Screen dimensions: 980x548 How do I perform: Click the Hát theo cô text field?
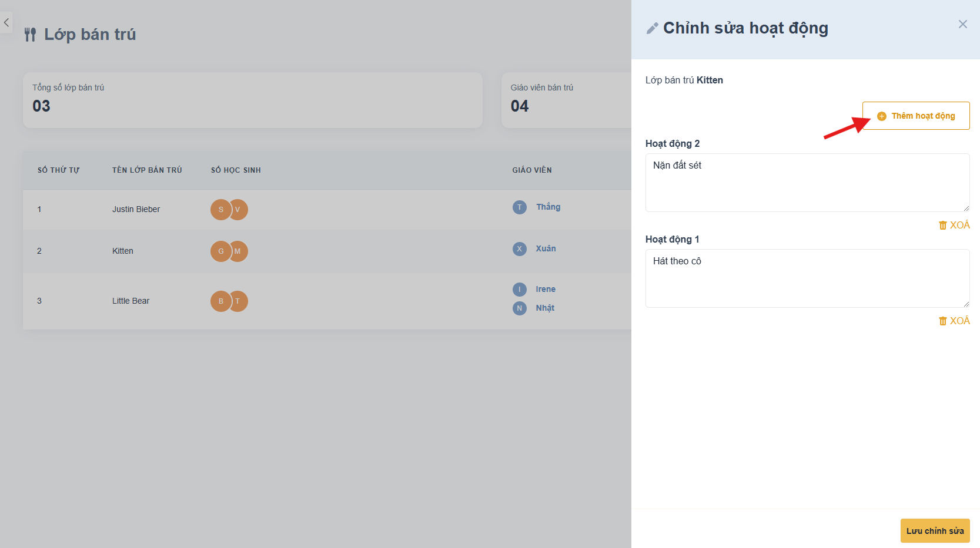pos(807,278)
